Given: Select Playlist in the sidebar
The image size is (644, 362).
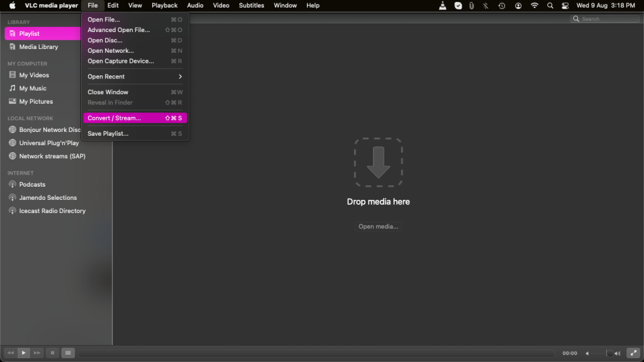Looking at the screenshot, I should [x=43, y=34].
